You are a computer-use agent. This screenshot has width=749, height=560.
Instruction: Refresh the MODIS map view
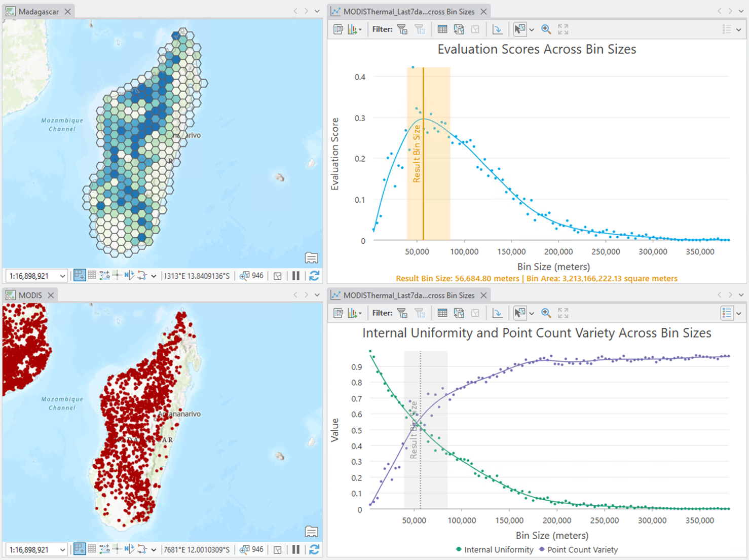click(314, 549)
